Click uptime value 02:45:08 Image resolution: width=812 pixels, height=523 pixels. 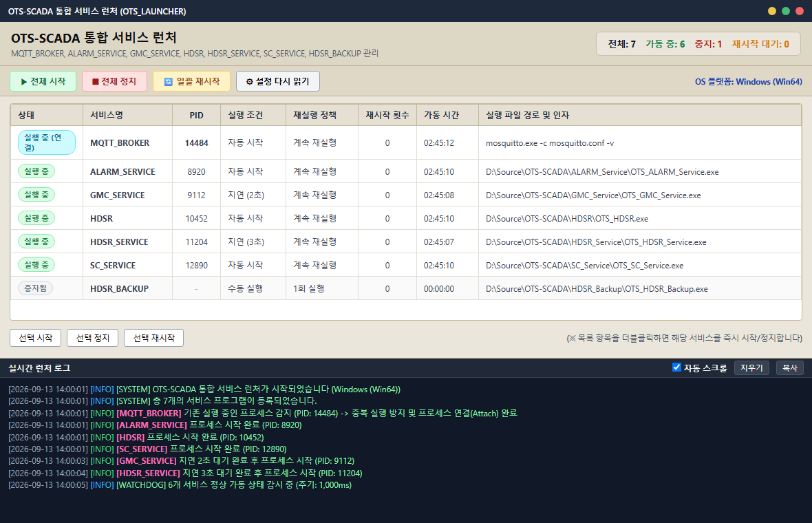tap(438, 195)
